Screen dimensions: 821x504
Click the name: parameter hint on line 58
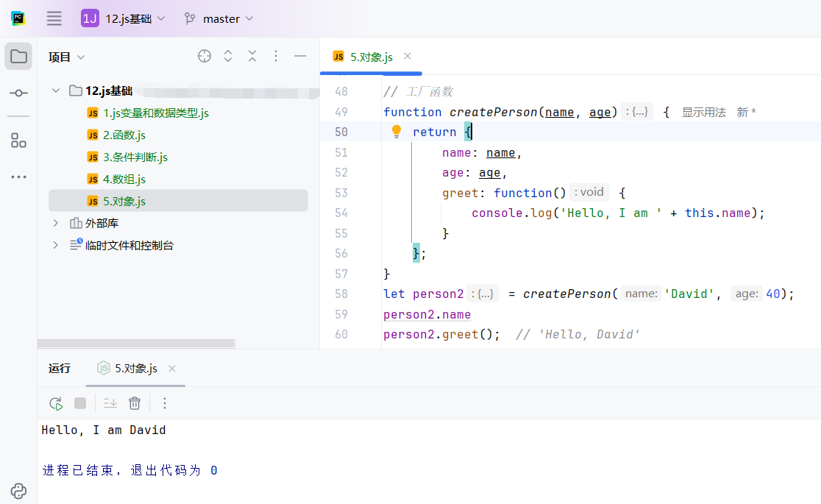(x=641, y=294)
